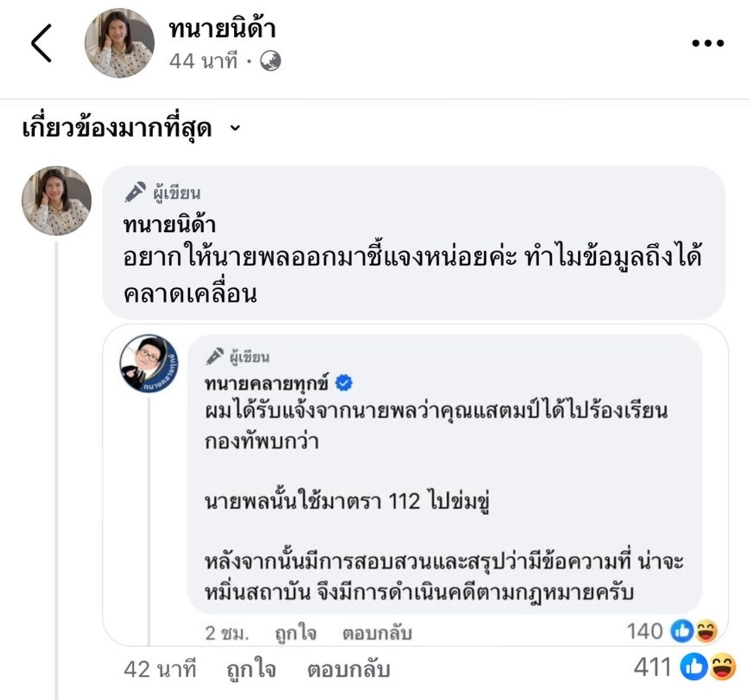Expand the เกี่ยวข้องมากที่สุด sort dropdown
Viewport: 750px width, 700px height.
[x=235, y=128]
